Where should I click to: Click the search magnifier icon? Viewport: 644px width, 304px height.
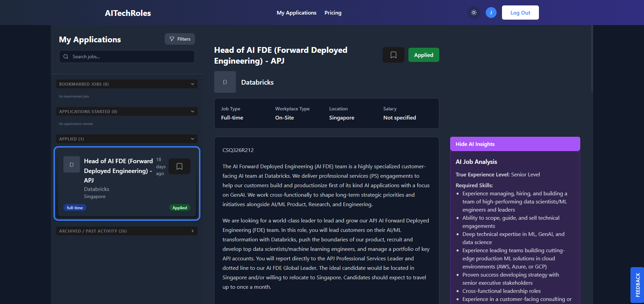point(66,57)
